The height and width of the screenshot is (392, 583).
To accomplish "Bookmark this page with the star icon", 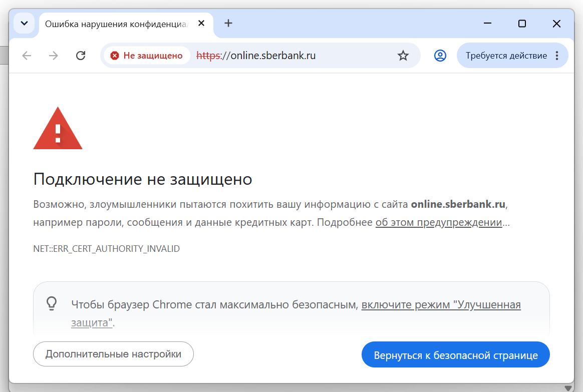I will 403,56.
